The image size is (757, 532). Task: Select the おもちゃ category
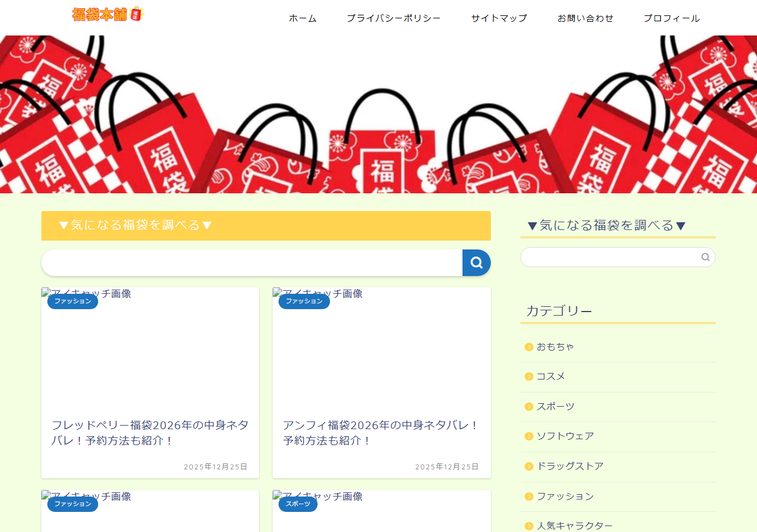(x=618, y=347)
